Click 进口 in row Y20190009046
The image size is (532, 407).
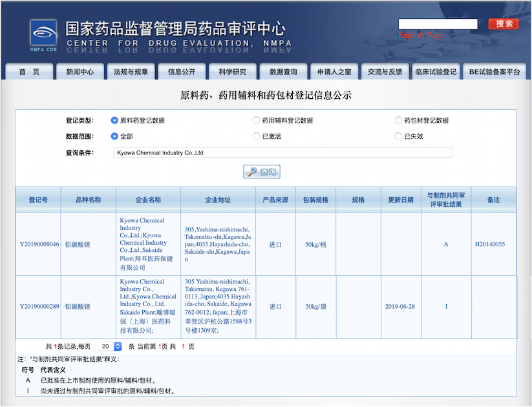pos(275,245)
